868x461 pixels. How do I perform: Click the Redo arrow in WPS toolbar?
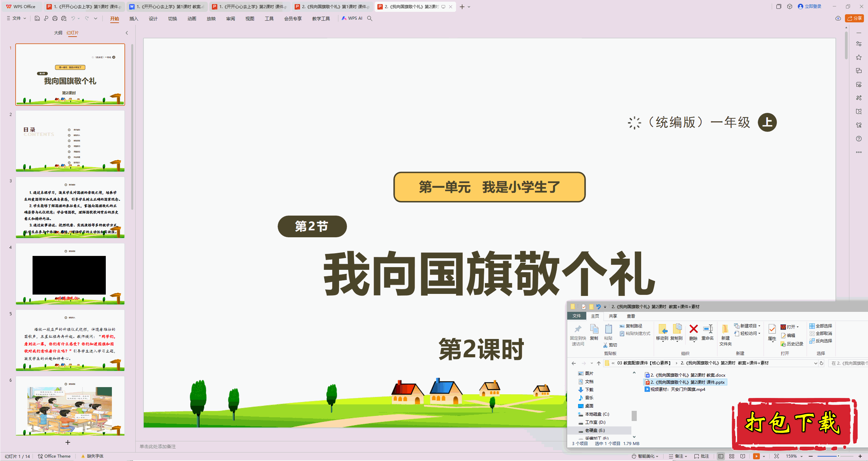pos(87,18)
